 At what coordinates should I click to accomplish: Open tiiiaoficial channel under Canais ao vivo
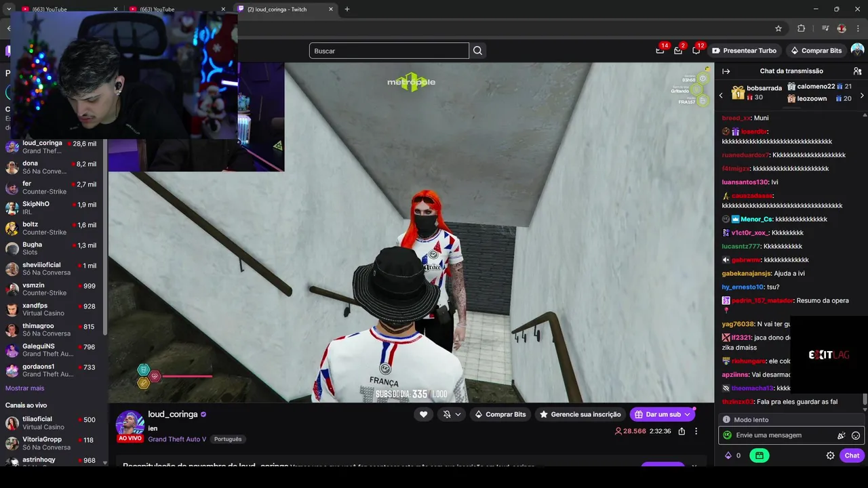(52, 424)
